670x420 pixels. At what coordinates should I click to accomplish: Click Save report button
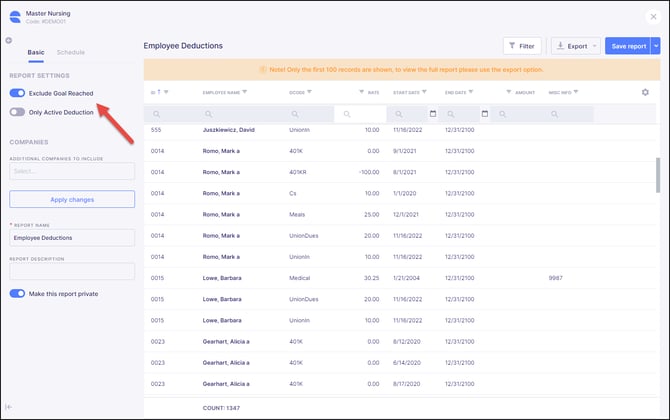pyautogui.click(x=628, y=46)
